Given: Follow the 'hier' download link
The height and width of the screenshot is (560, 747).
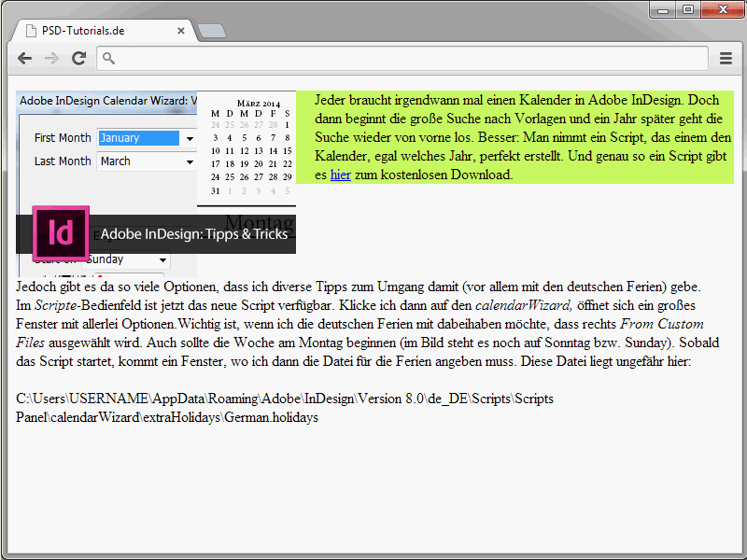Looking at the screenshot, I should point(340,175).
